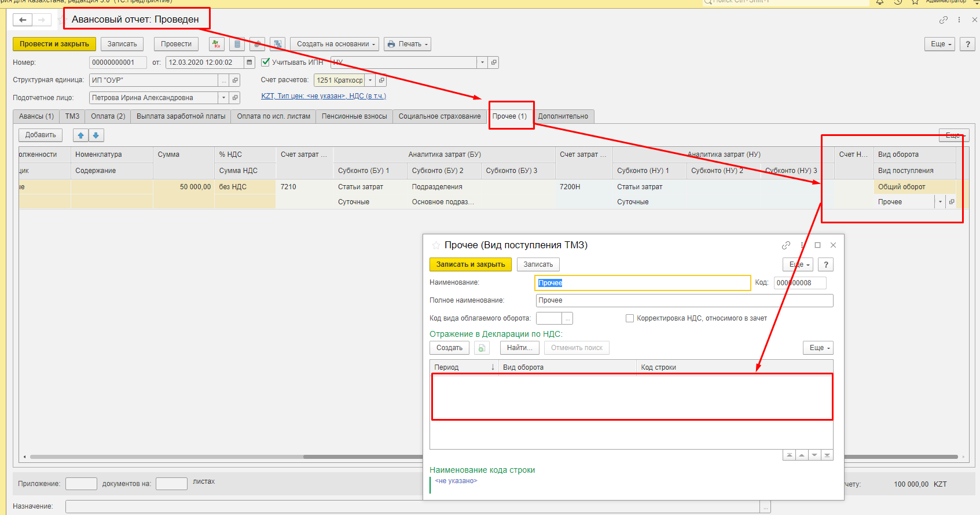Open the Создать на основании dropdown
The height and width of the screenshot is (515, 980).
(336, 44)
